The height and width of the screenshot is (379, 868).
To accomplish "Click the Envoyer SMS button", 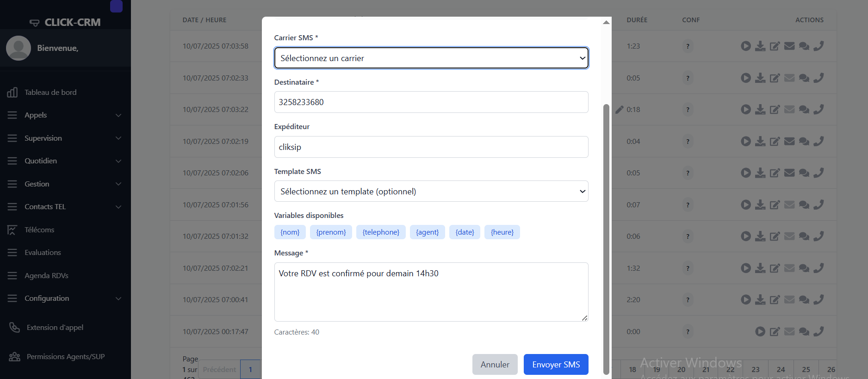I will pyautogui.click(x=556, y=365).
